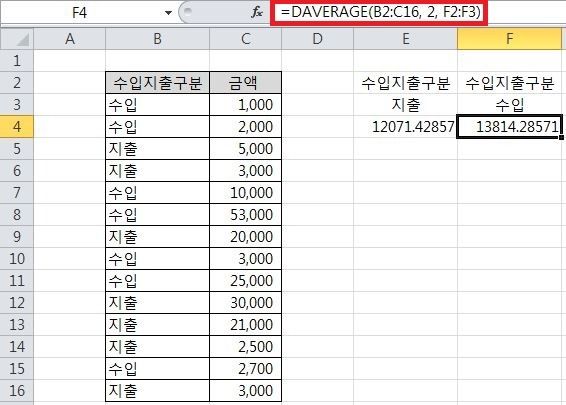Click the 수입지출구분 label in column E
566x405 pixels.
pyautogui.click(x=405, y=83)
